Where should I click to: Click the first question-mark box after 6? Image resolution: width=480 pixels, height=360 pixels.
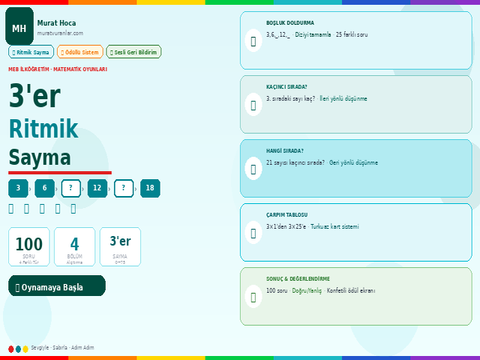71,188
